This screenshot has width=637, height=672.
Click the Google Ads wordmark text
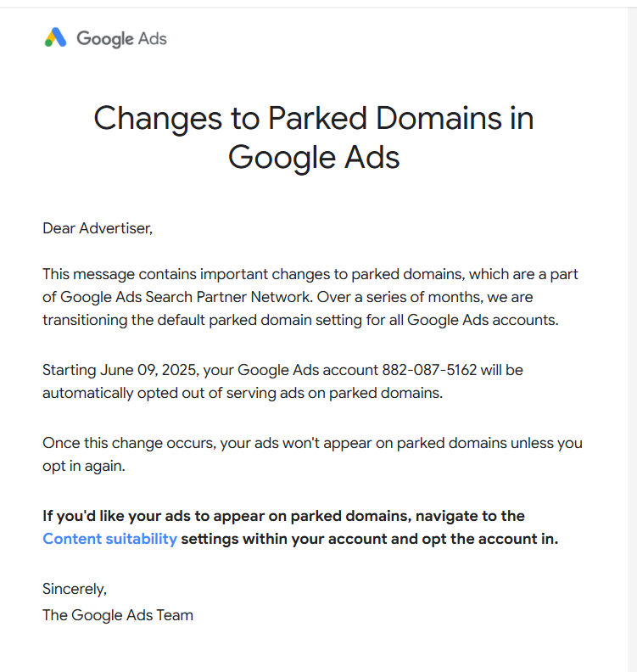click(x=121, y=39)
